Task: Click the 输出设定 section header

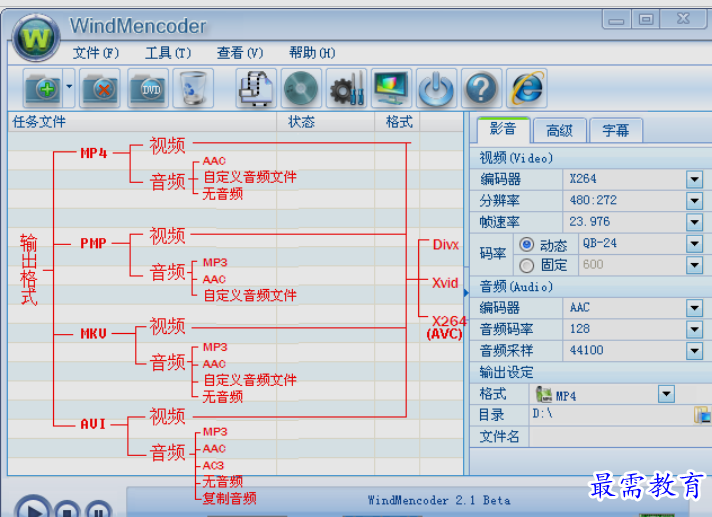Action: [x=590, y=373]
